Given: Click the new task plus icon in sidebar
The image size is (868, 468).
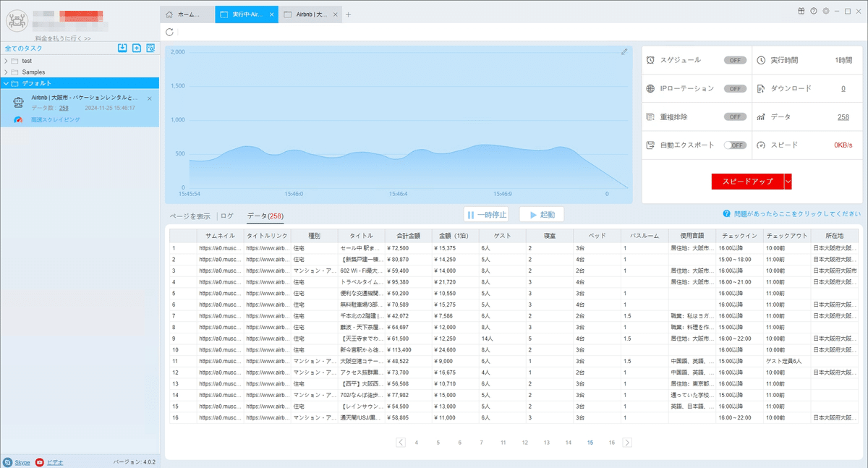Looking at the screenshot, I should [137, 48].
